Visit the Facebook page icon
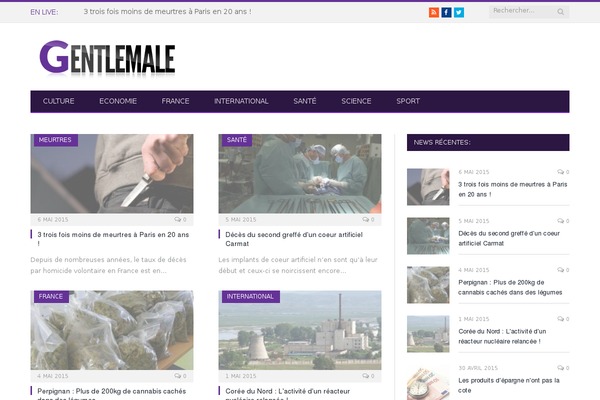Viewport: 600px width, 400px height. (x=446, y=12)
